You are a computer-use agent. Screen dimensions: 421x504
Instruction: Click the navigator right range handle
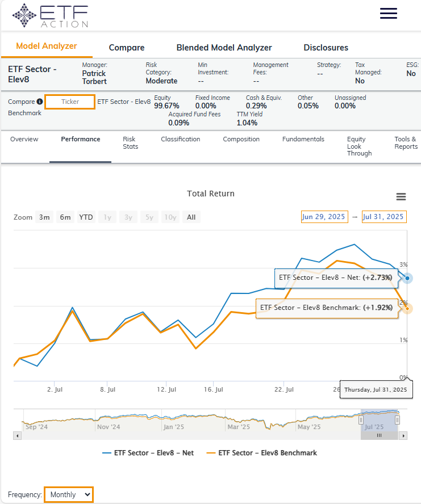pyautogui.click(x=398, y=420)
